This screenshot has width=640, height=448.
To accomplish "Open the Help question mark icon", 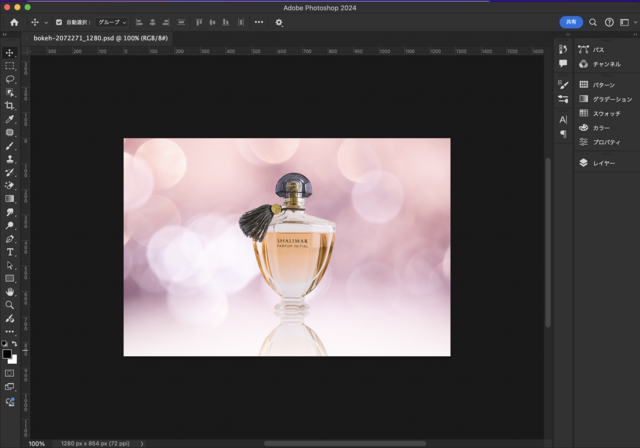I will pos(609,22).
